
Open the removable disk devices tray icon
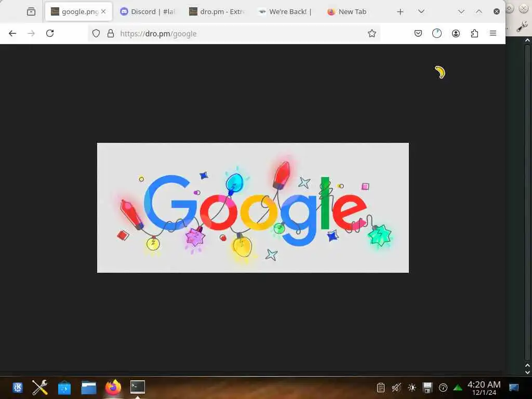click(x=428, y=387)
